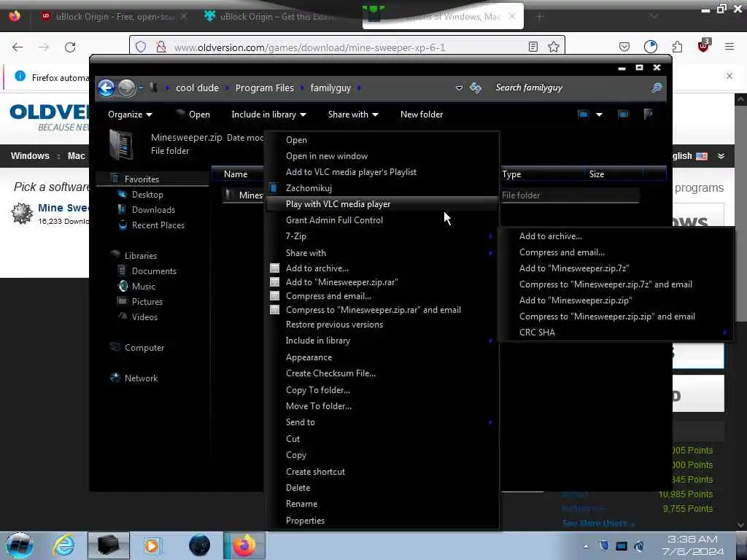Viewport: 747px width, 560px height.
Task: Click Windows link in Oldversion nav bar
Action: (30, 156)
